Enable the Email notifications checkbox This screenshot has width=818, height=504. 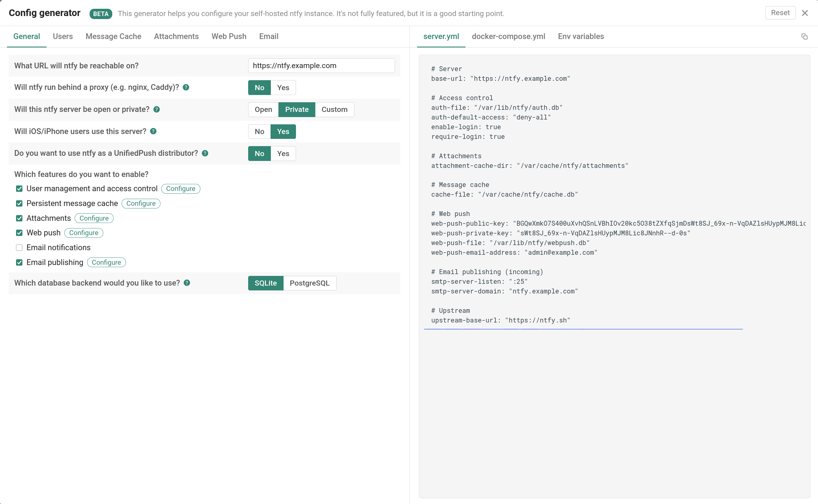click(x=19, y=248)
